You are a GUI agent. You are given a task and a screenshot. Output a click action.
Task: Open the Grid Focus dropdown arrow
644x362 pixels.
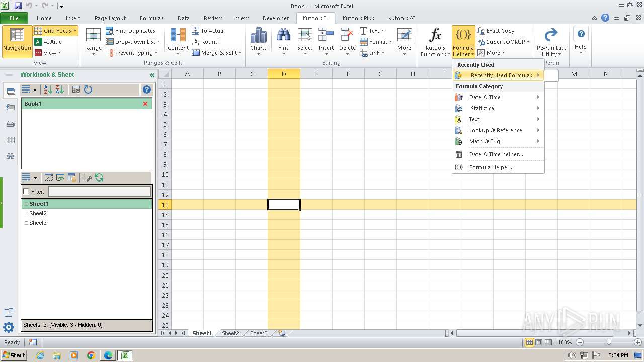point(75,31)
